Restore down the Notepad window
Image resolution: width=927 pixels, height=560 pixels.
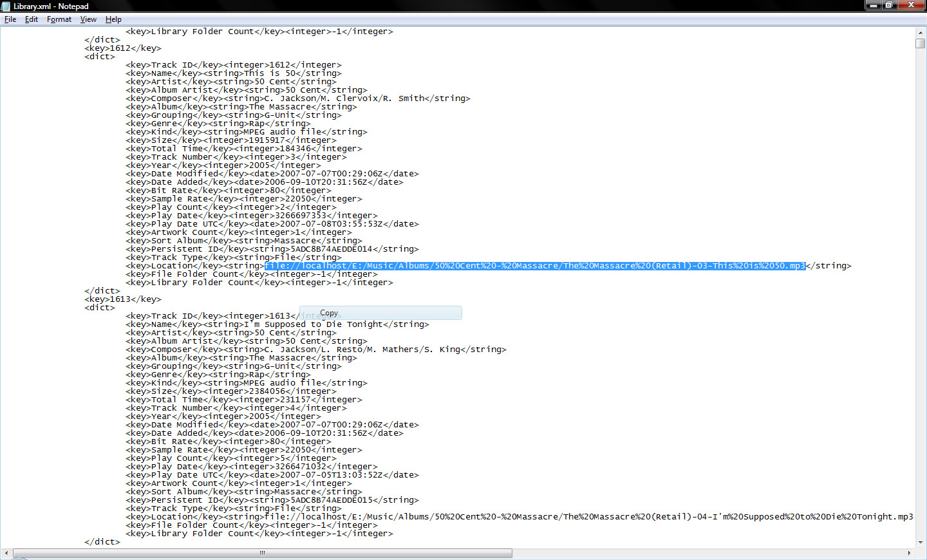[x=889, y=5]
